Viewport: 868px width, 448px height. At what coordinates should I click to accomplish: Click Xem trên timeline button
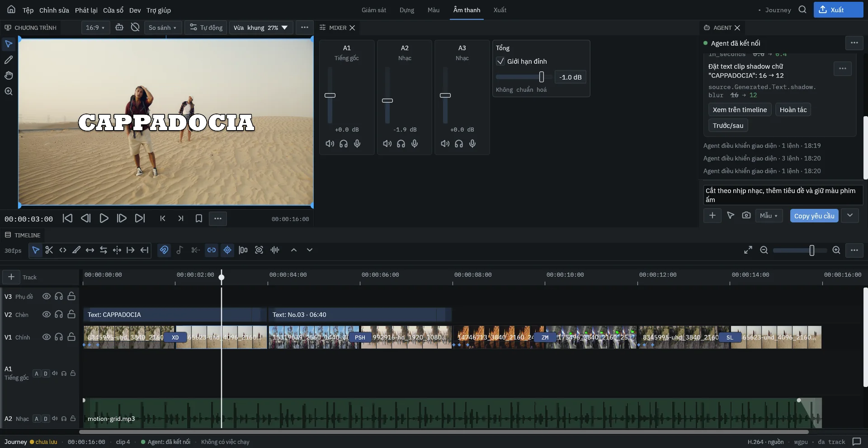tap(740, 110)
